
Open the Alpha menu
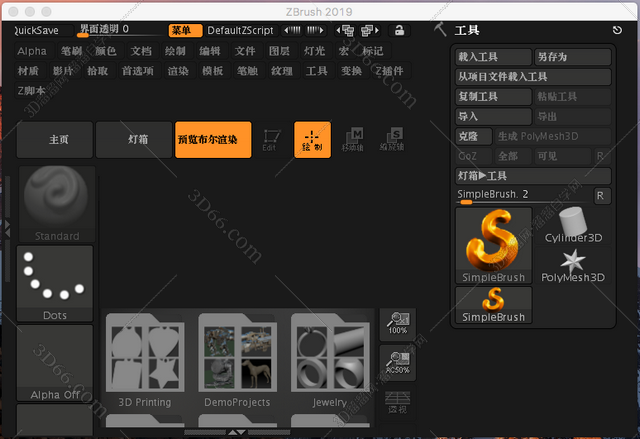[35, 51]
